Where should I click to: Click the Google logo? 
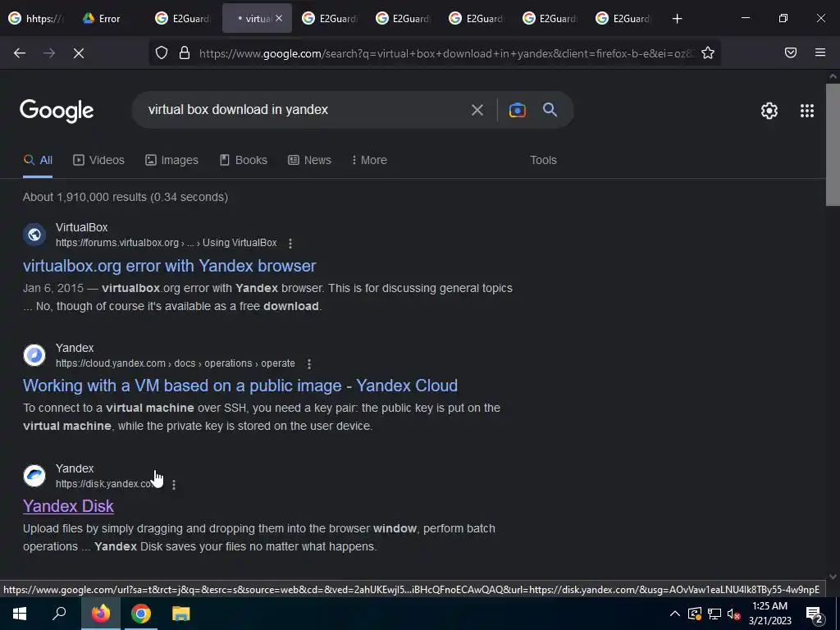(57, 111)
